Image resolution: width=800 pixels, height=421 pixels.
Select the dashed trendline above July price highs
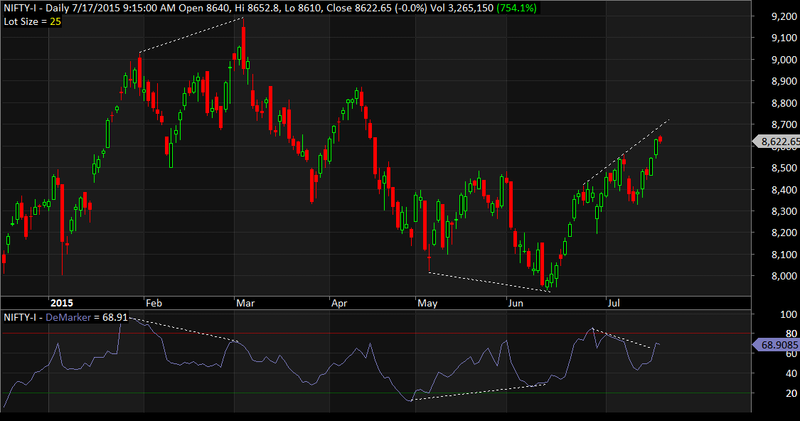[x=627, y=152]
